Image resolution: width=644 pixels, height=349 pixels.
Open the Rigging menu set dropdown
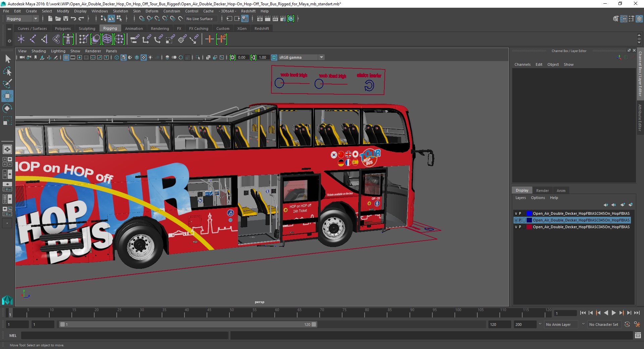[x=22, y=19]
